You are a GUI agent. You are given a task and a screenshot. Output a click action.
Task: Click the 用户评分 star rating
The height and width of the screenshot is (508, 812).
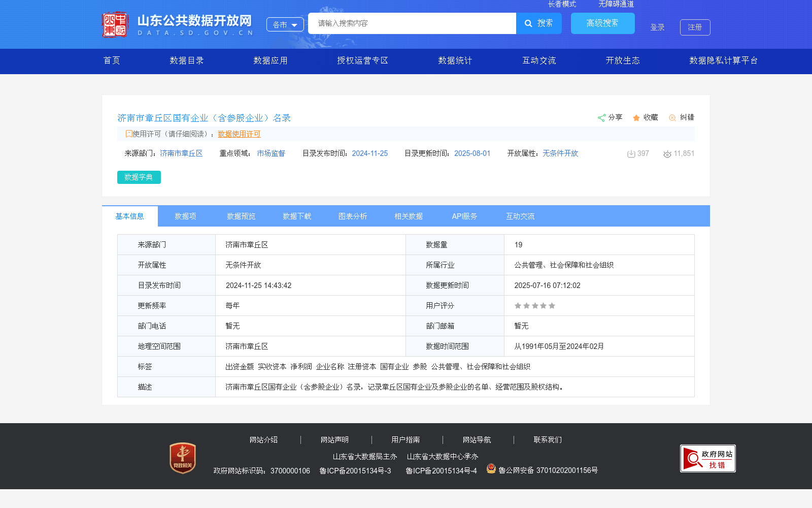[x=535, y=306]
